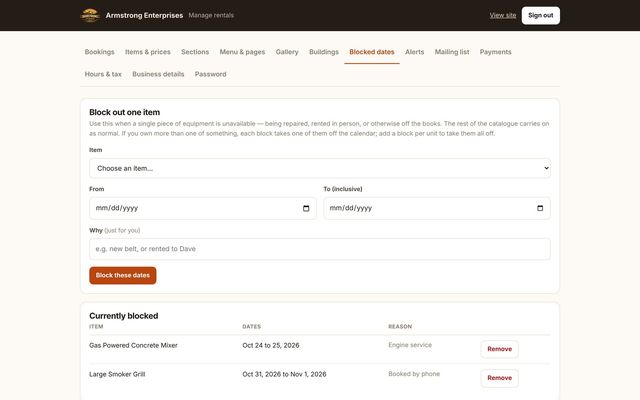Switch to Items & prices tab
This screenshot has height=400, width=640.
click(148, 52)
